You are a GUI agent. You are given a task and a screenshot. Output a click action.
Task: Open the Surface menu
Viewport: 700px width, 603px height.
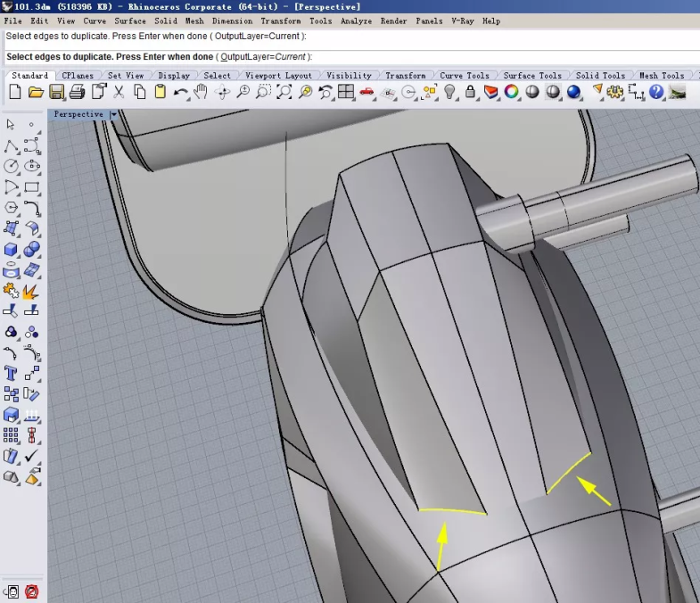coord(129,21)
